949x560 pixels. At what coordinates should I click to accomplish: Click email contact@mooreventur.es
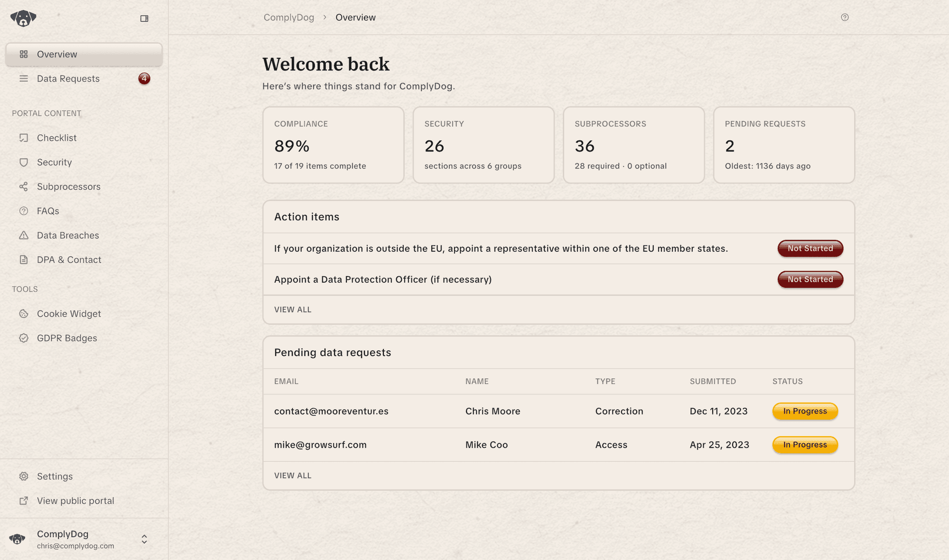(x=331, y=411)
